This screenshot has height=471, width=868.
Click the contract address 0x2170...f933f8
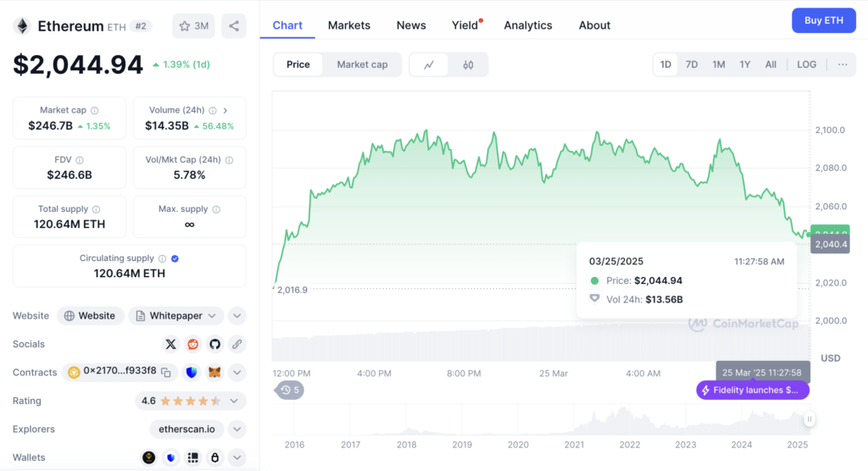pos(120,371)
